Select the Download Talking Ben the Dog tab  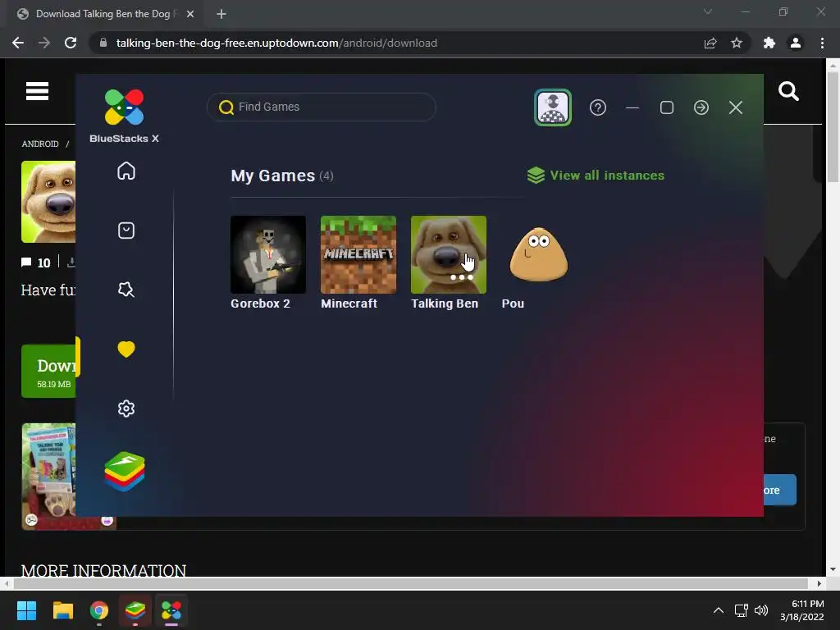click(104, 14)
